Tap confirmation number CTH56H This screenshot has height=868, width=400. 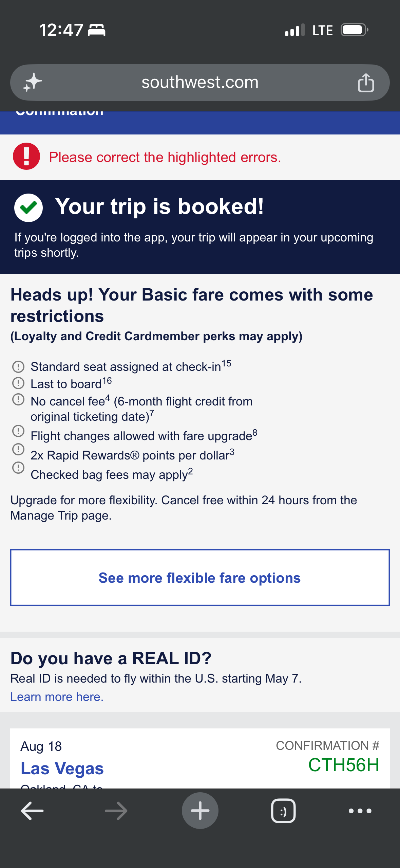343,765
